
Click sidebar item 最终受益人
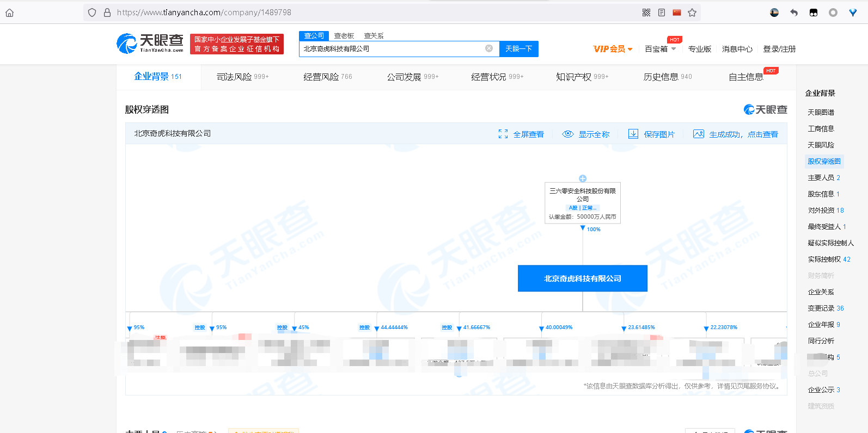pyautogui.click(x=827, y=226)
